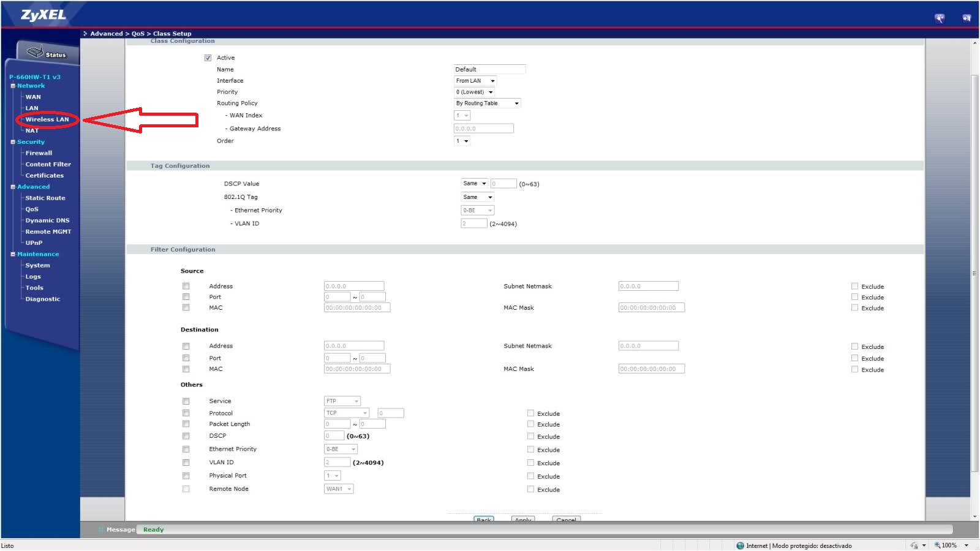Enable the VLAN ID filter checkbox
Screen dimensions: 980x551
[x=186, y=463]
